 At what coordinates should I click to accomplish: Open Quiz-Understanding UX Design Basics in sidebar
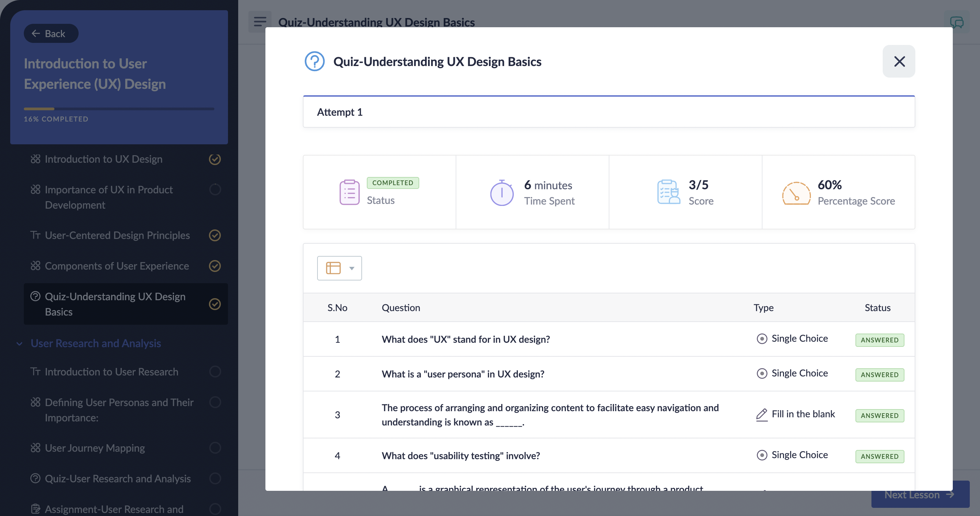(126, 304)
